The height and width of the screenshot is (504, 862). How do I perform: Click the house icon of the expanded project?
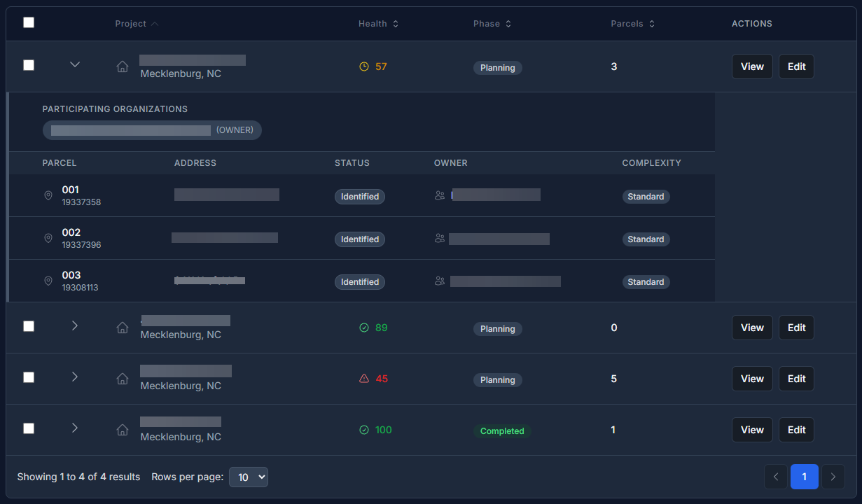tap(123, 66)
